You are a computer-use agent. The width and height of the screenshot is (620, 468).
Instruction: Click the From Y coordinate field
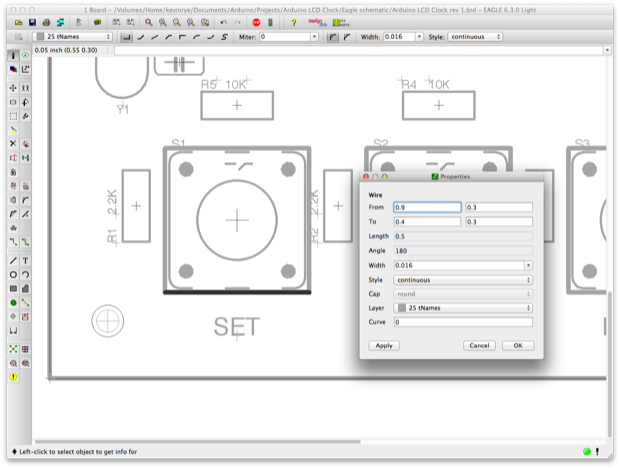tap(499, 208)
